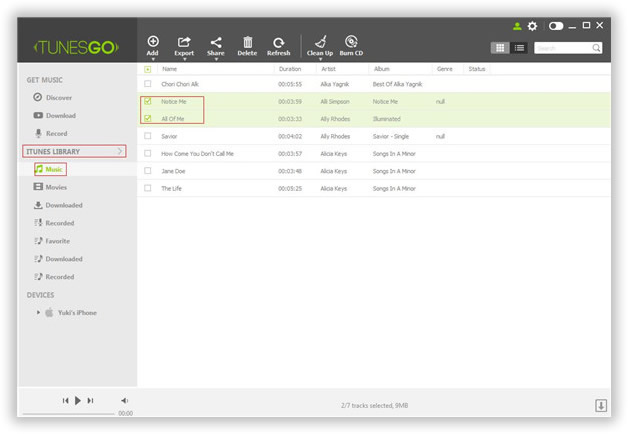Viewport: 628px width, 434px height.
Task: Open the Recorded library item with microphone icon
Action: [54, 223]
